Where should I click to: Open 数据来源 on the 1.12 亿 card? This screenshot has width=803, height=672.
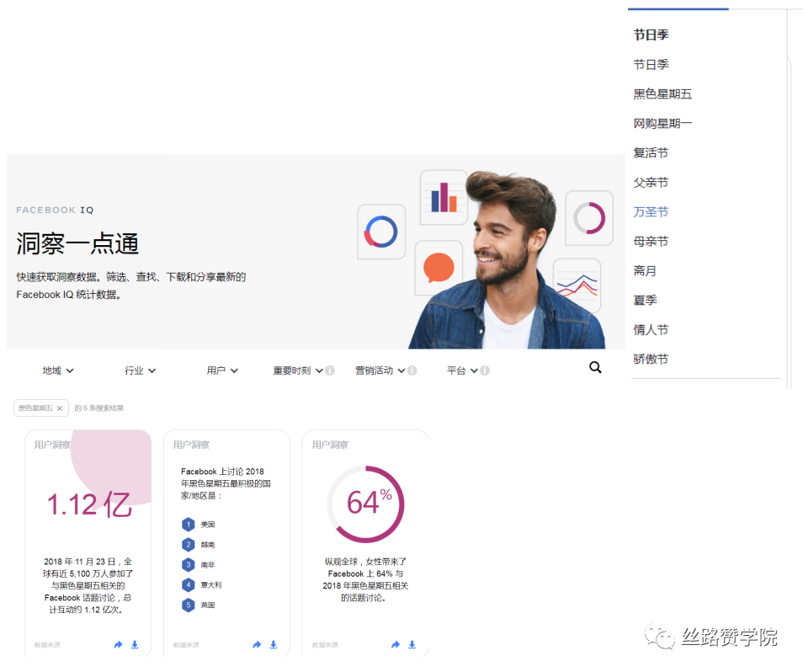[x=47, y=645]
